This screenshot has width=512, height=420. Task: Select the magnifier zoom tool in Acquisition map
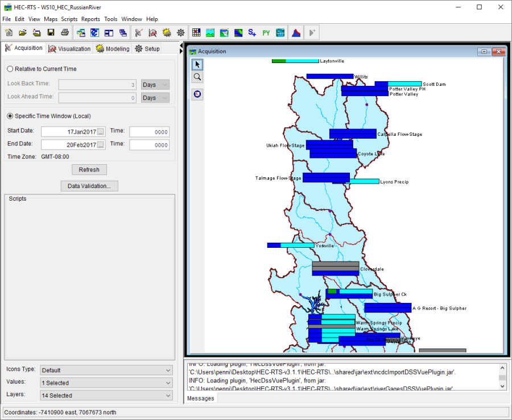[x=197, y=77]
